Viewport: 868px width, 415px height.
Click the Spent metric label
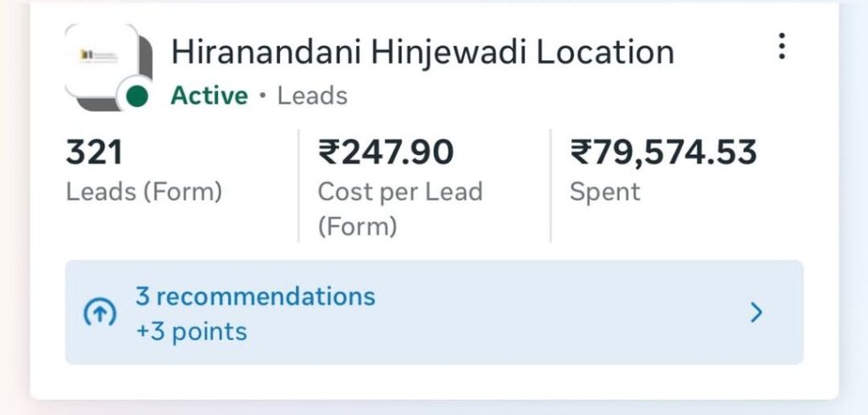(604, 192)
